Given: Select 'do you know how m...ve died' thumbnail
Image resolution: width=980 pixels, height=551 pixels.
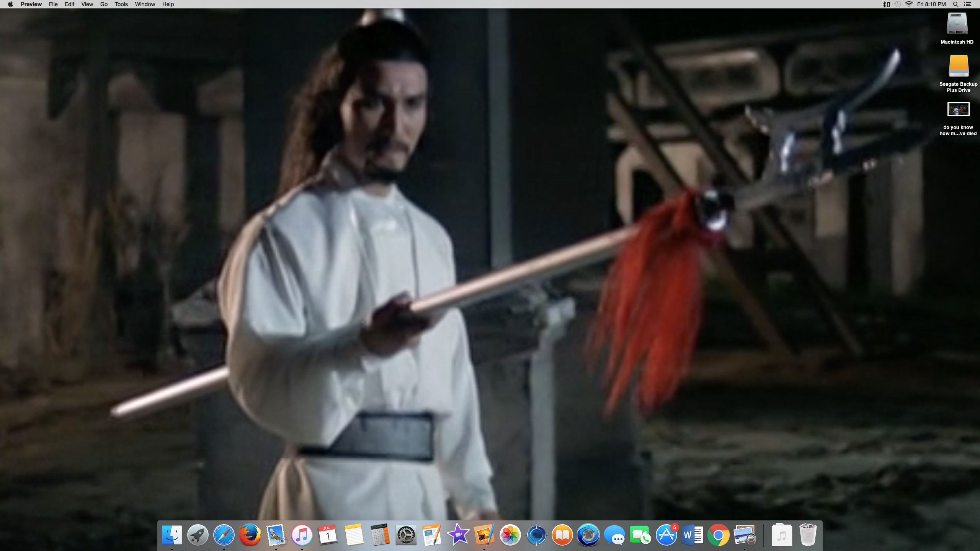Looking at the screenshot, I should point(958,109).
